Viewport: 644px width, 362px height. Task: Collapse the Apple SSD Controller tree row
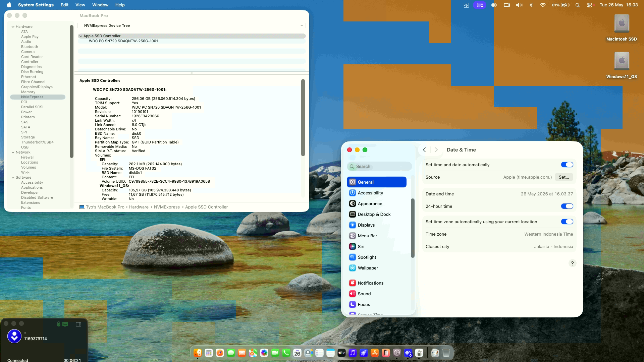pos(80,36)
